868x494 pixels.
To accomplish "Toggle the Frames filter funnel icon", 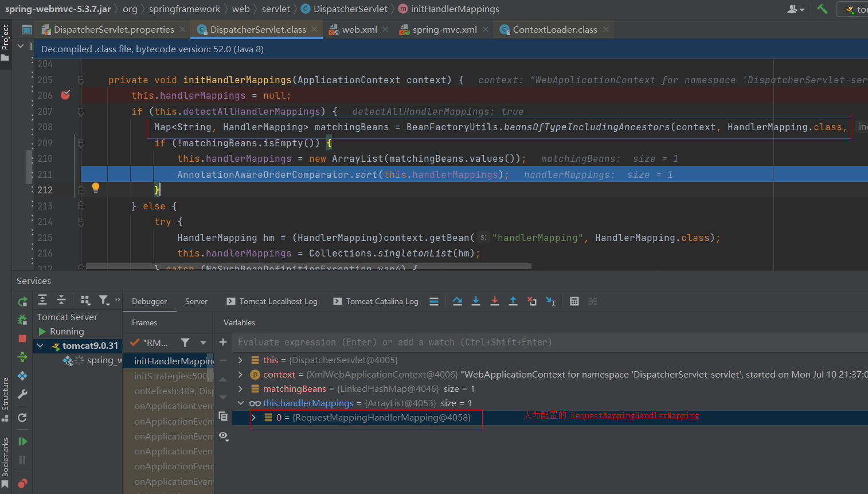I will (x=185, y=343).
